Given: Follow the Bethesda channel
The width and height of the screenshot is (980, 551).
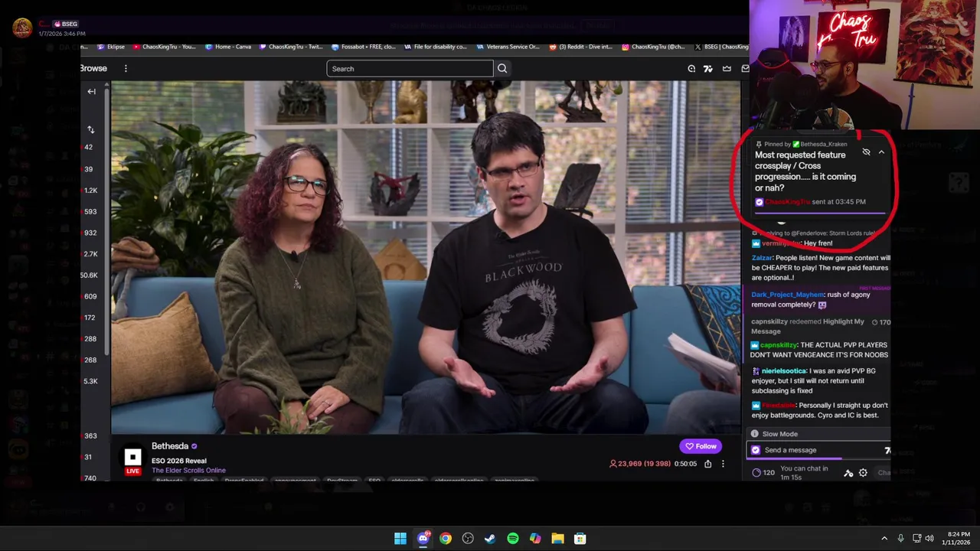Looking at the screenshot, I should (701, 446).
